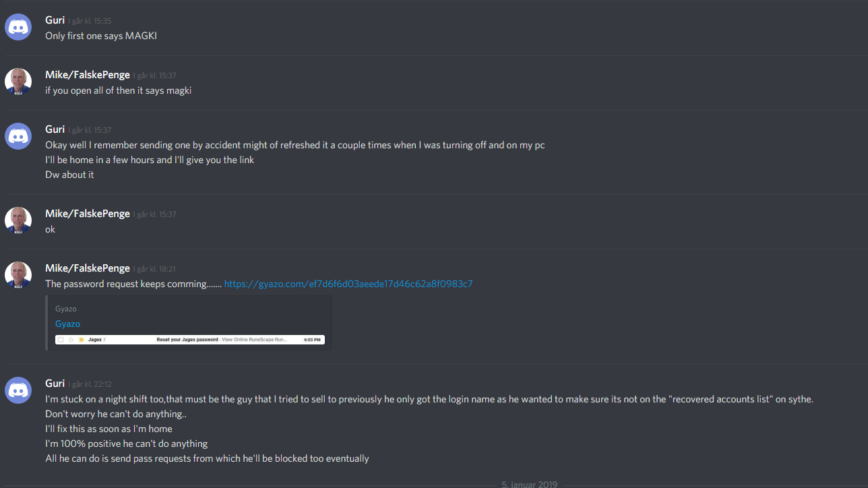Open the gyazo.com screenshot URL

pos(348,284)
